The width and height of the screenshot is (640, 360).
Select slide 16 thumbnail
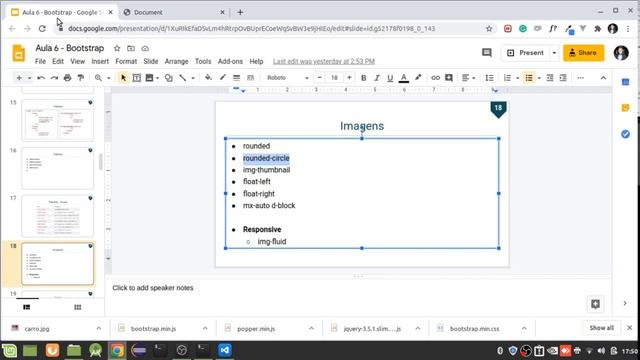pos(58,168)
